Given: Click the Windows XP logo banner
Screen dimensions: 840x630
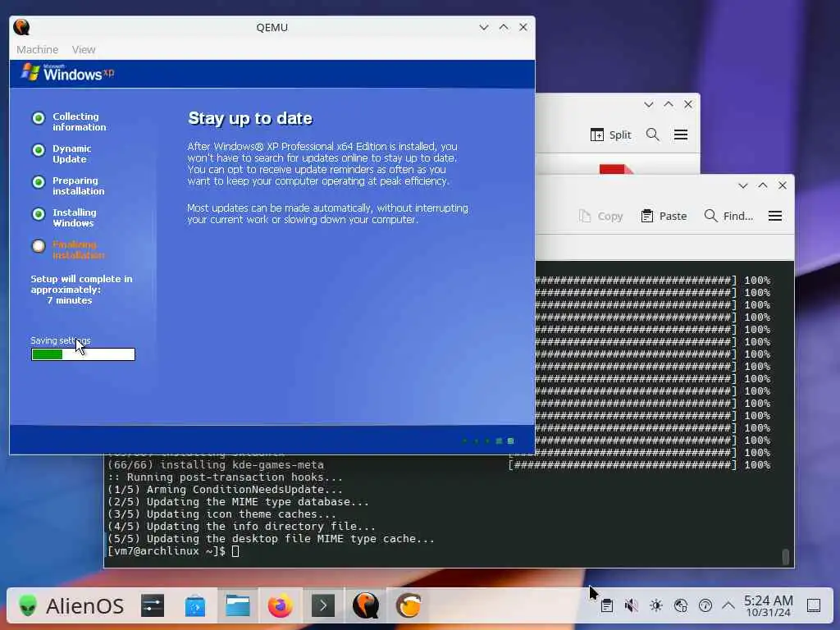Looking at the screenshot, I should pyautogui.click(x=67, y=72).
